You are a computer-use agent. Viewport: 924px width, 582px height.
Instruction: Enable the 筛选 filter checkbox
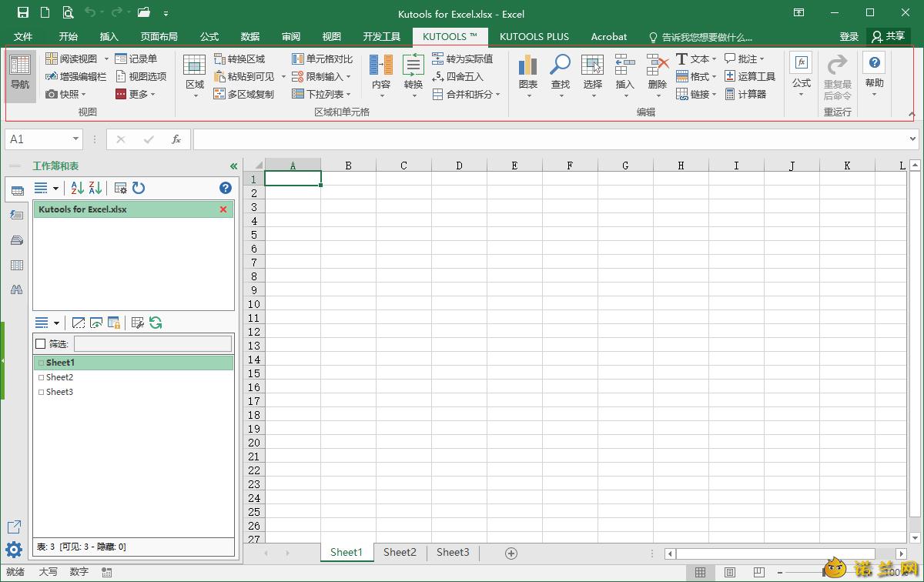(x=41, y=344)
